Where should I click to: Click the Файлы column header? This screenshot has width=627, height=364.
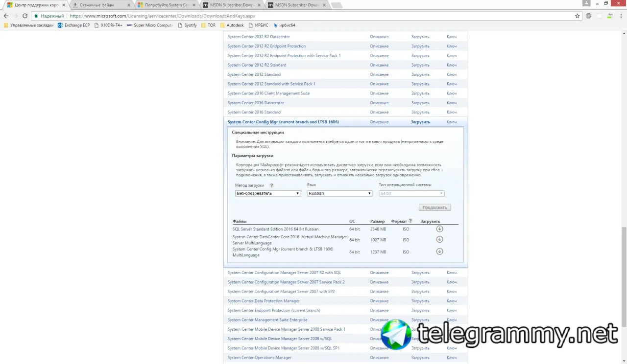click(x=240, y=221)
